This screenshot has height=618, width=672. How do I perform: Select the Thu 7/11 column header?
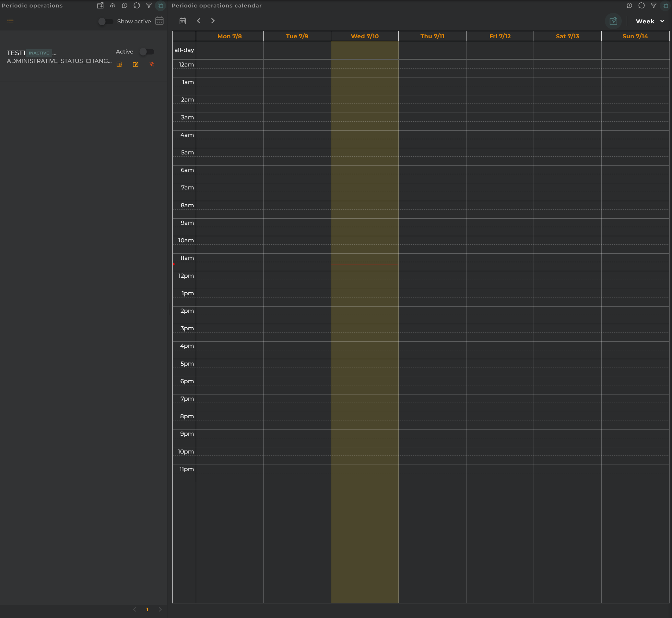pyautogui.click(x=432, y=36)
